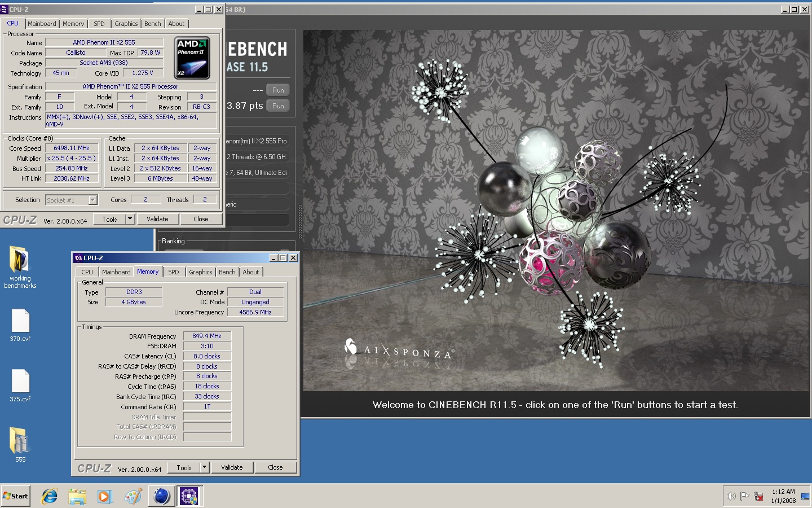Click the Ranking label in Cinebench
Image resolution: width=812 pixels, height=508 pixels.
(173, 241)
